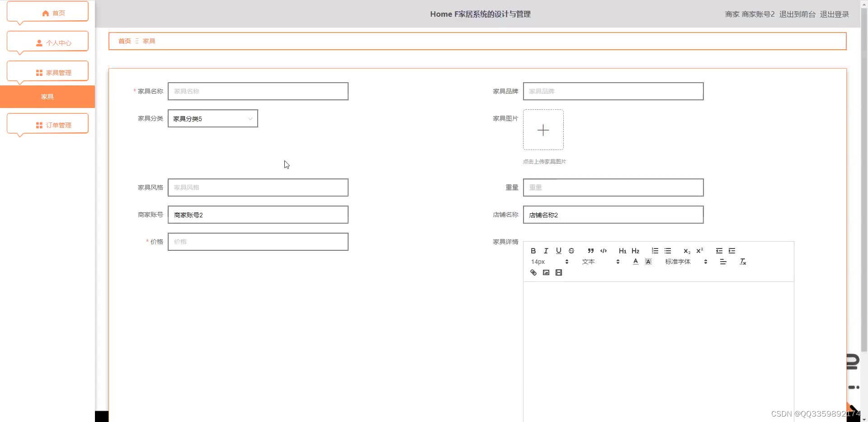Open the 首页 sidebar menu
This screenshot has height=422, width=868.
[47, 12]
